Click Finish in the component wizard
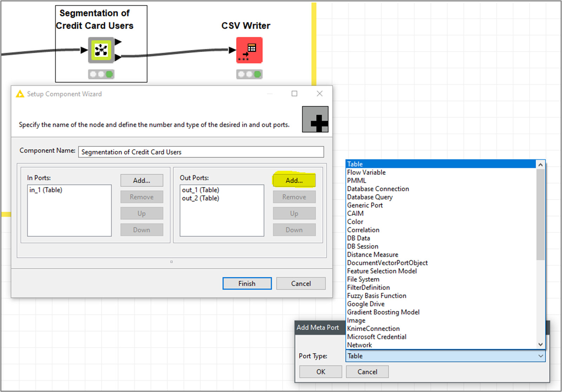Image resolution: width=562 pixels, height=392 pixels. click(x=247, y=284)
